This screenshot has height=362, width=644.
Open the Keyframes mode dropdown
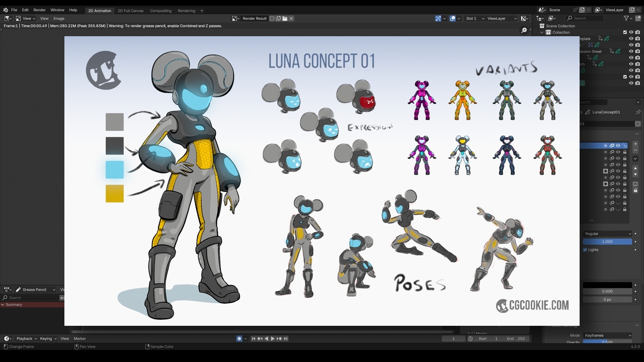(607, 335)
